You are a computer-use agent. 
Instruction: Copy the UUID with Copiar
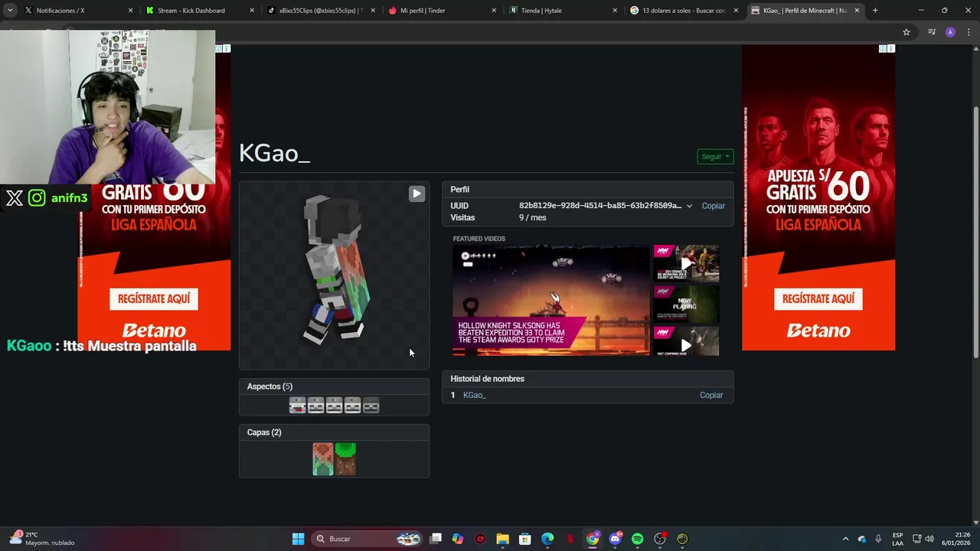click(713, 206)
